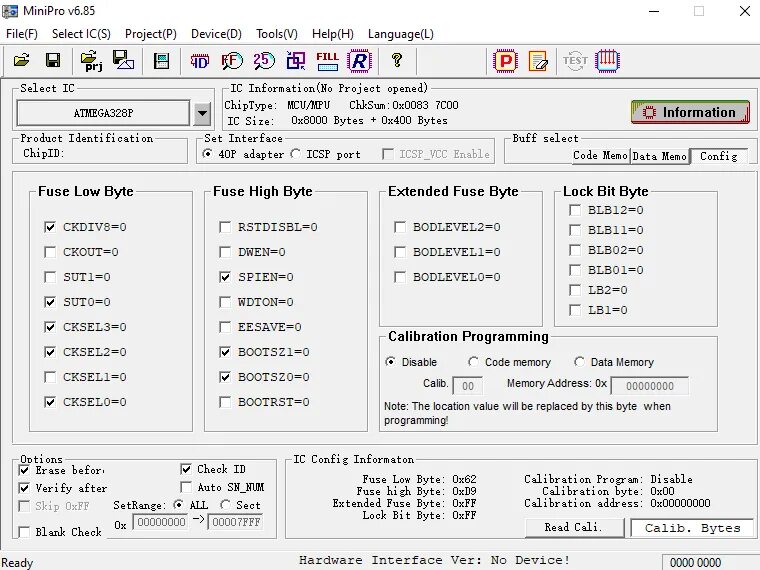Select the Sect range radio button
The image size is (760, 570).
pyautogui.click(x=225, y=505)
